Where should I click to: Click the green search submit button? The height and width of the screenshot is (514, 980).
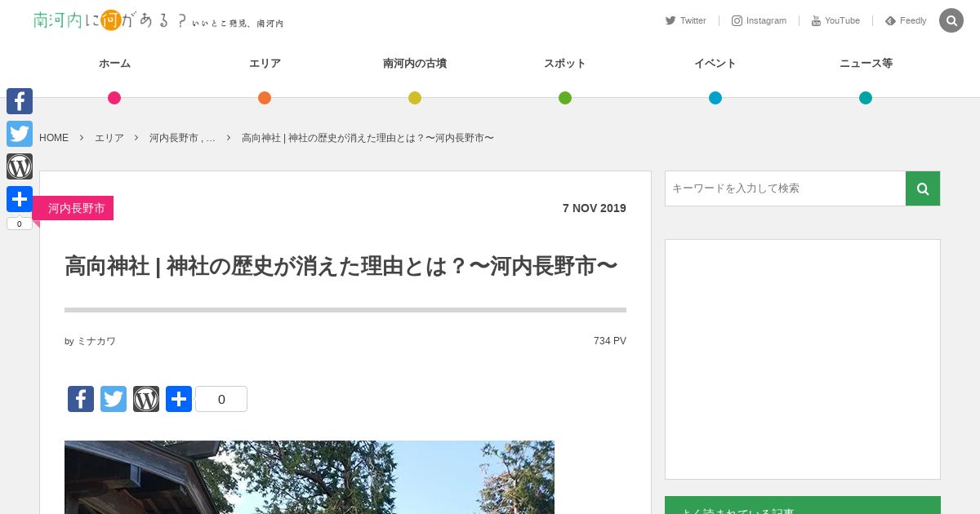pyautogui.click(x=923, y=188)
